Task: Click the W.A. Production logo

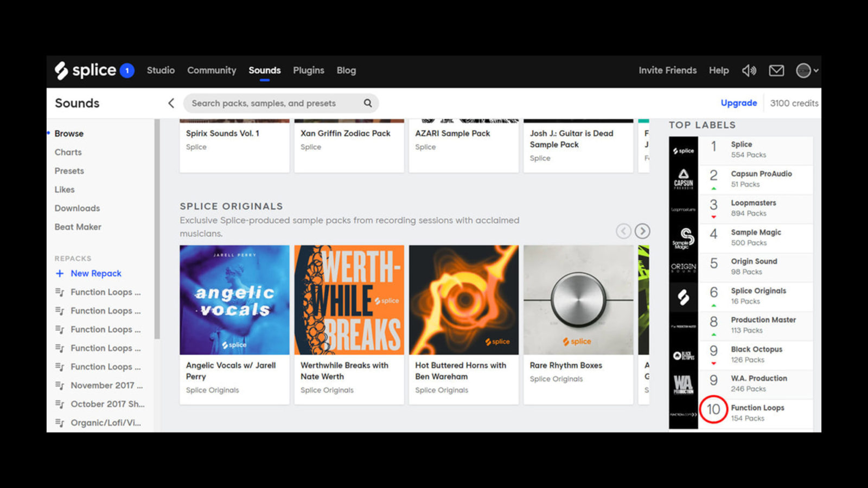Action: pos(684,384)
